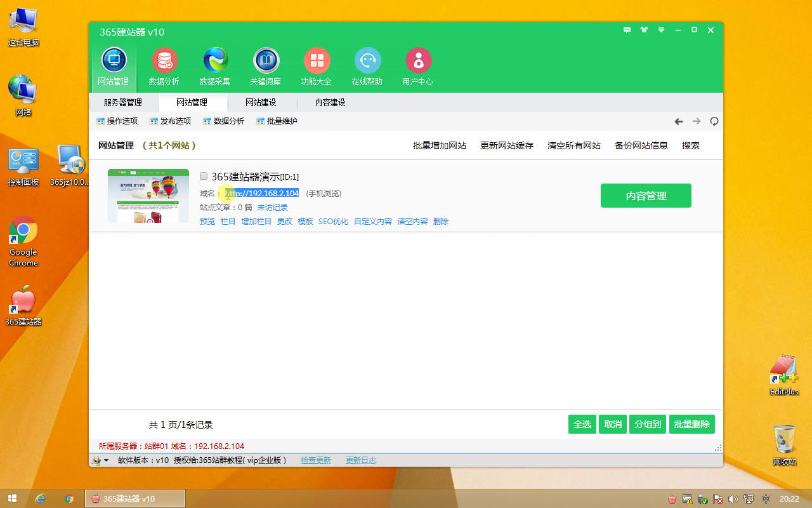The width and height of the screenshot is (812, 508).
Task: Go back with the left arrow icon
Action: (679, 121)
